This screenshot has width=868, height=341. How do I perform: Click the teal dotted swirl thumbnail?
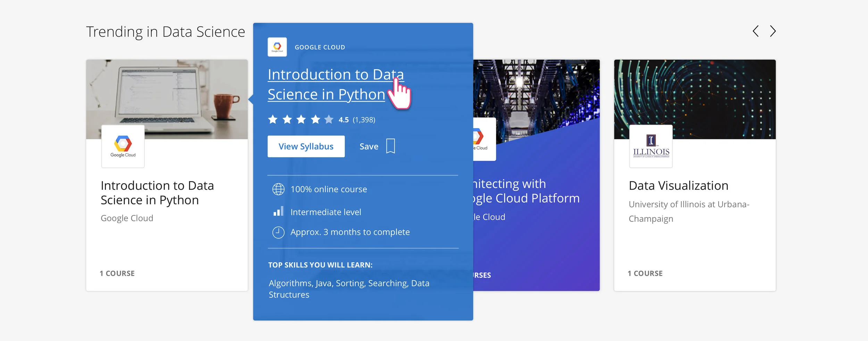tap(695, 99)
